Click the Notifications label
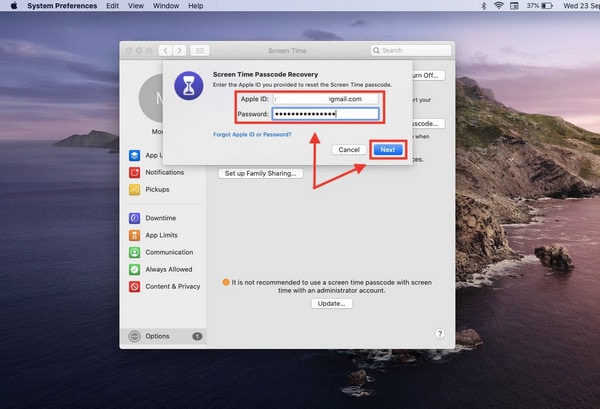Image resolution: width=600 pixels, height=409 pixels. click(165, 172)
